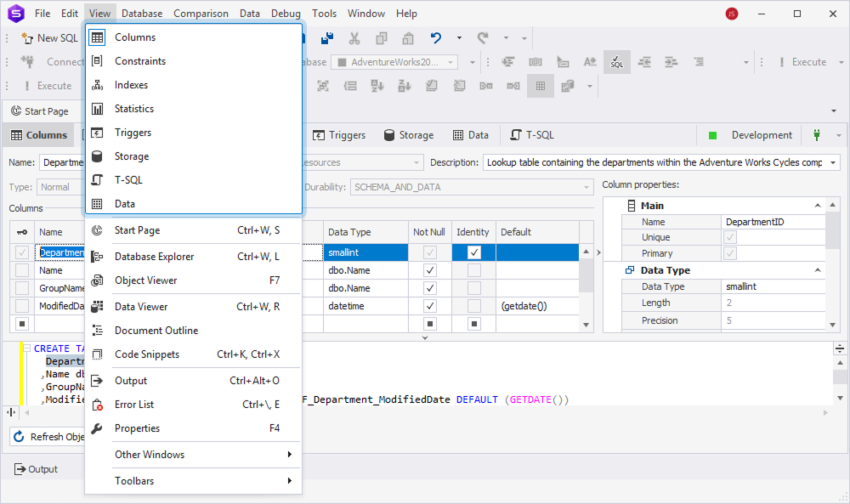Toggle Not Null checkbox for dbo.Name first row
Image resolution: width=850 pixels, height=504 pixels.
click(x=430, y=270)
